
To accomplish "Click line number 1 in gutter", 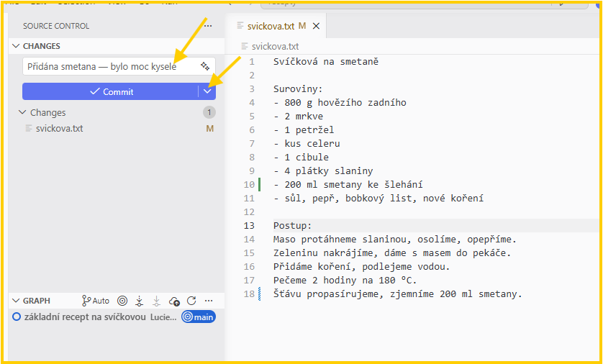I will pos(252,61).
